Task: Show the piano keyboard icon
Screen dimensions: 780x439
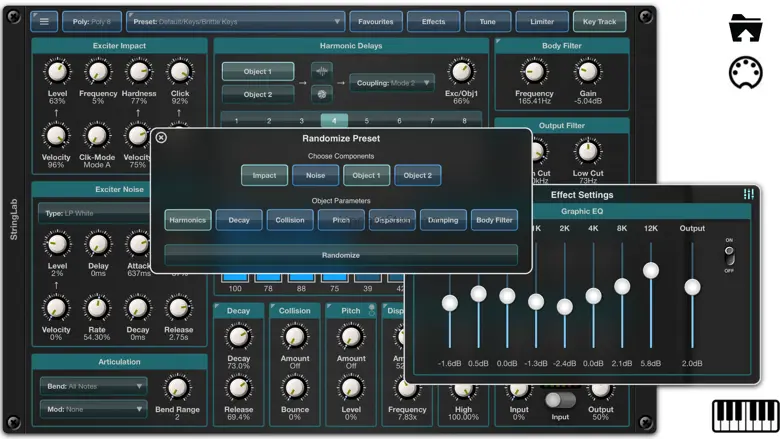Action: coord(745,415)
